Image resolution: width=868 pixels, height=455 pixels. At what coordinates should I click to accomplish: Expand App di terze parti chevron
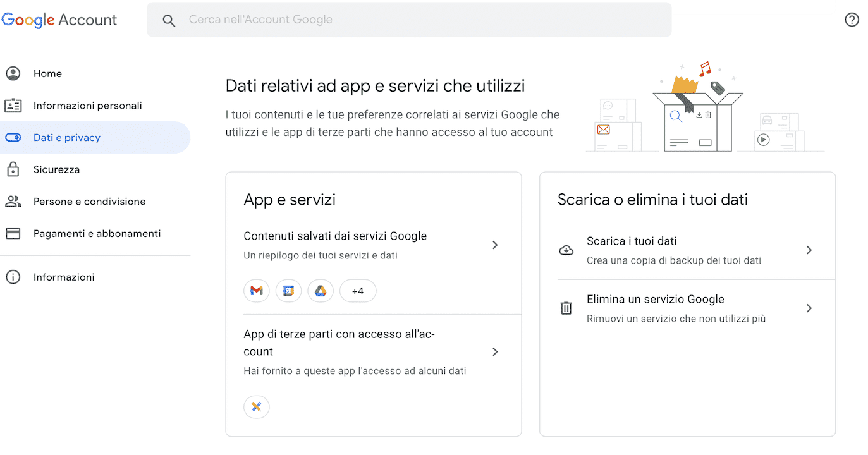(x=495, y=352)
